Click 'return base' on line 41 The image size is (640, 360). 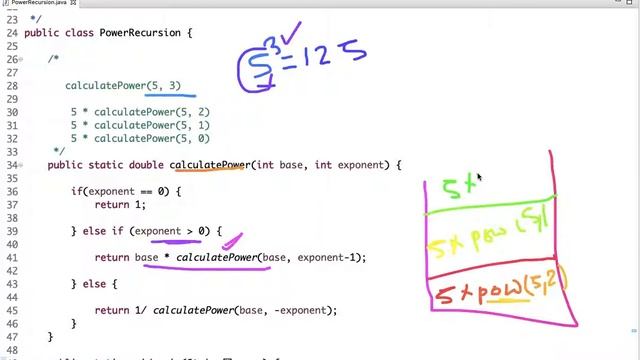(126, 258)
